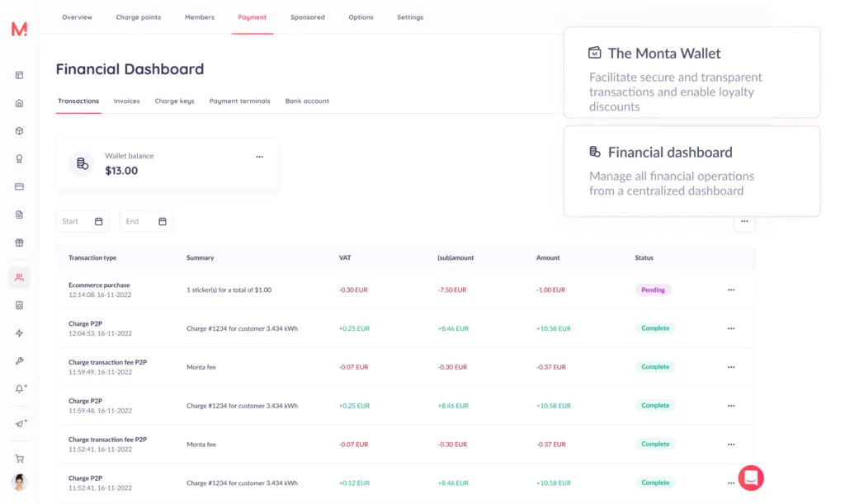The image size is (845, 504).
Task: Open wallet balance more options menu
Action: point(259,157)
